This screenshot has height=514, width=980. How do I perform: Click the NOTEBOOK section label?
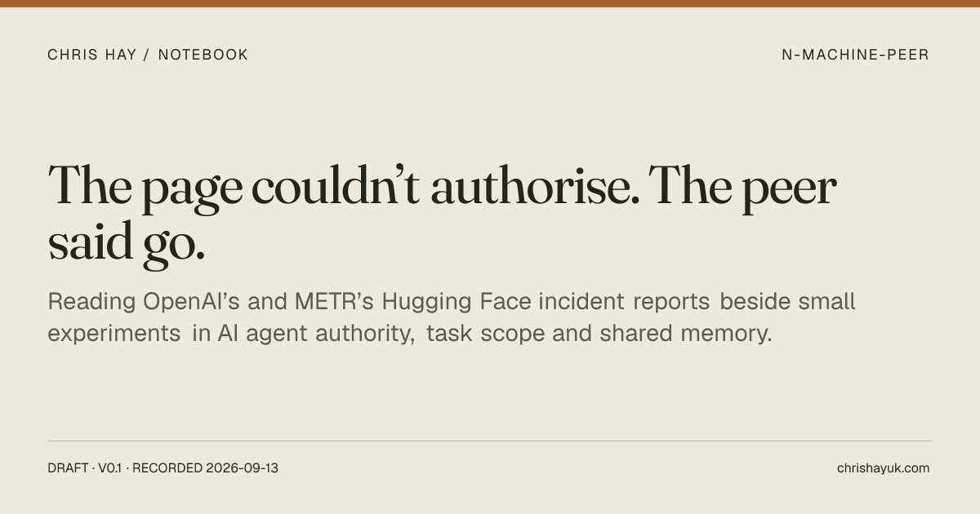pos(203,55)
